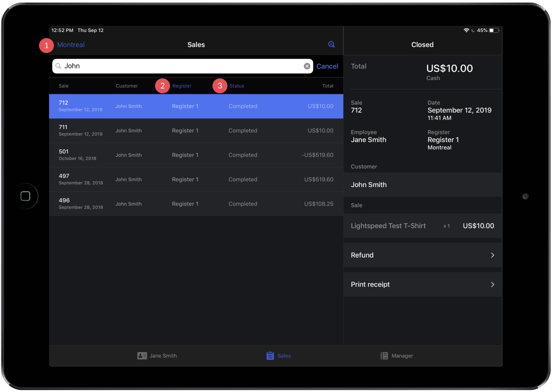
Task: Click the Sales screen title
Action: point(196,45)
